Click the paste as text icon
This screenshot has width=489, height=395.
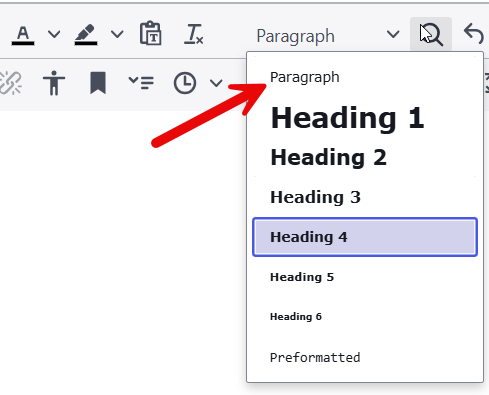pos(151,33)
